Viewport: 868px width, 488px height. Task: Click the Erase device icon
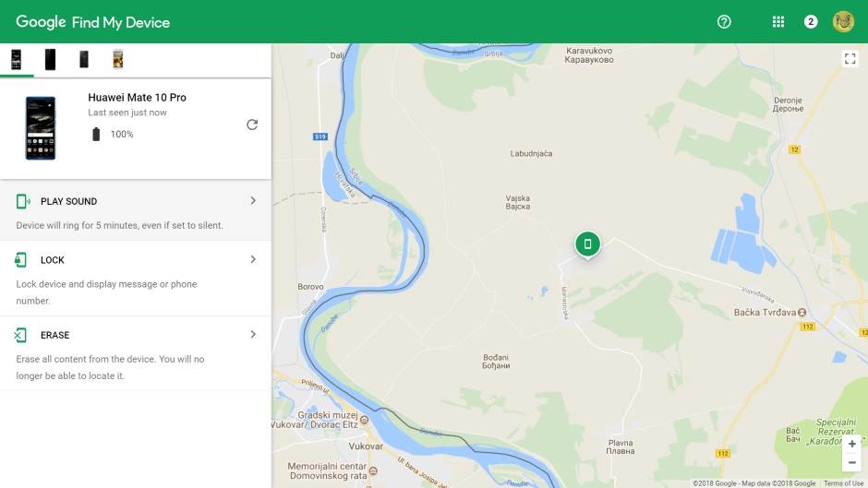[21, 335]
